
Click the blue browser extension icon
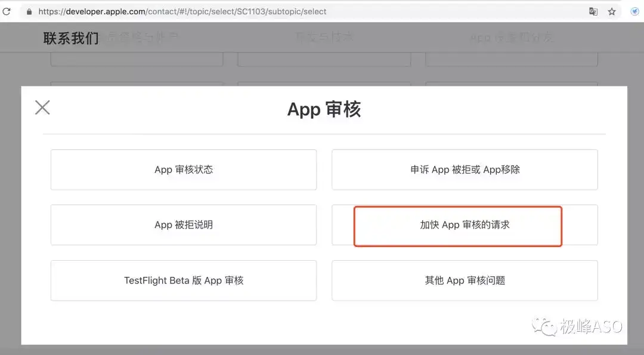(635, 11)
